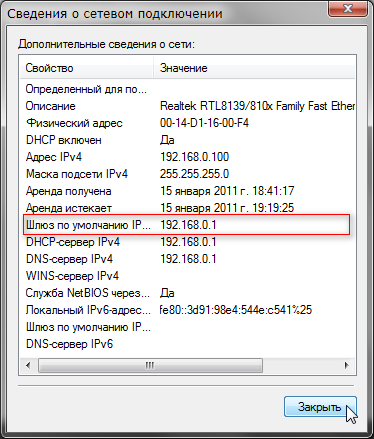The width and height of the screenshot is (374, 439).
Task: Select the Аренда получена row
Action: (188, 191)
